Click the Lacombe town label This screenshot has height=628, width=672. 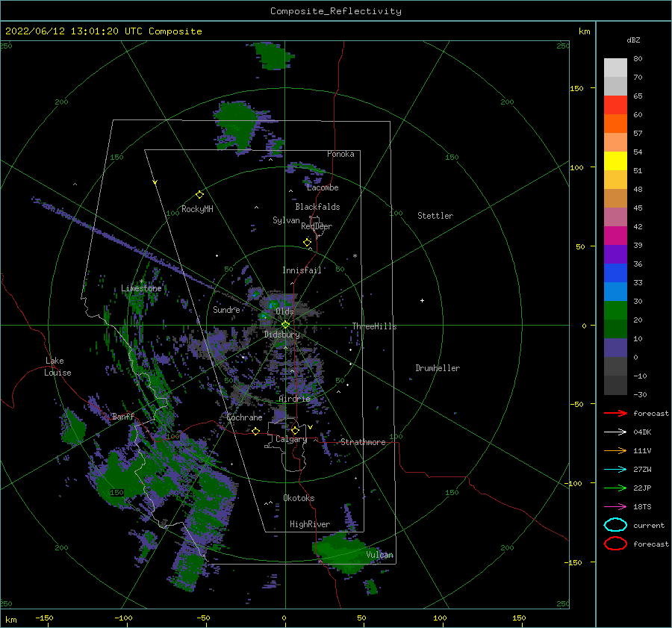323,187
